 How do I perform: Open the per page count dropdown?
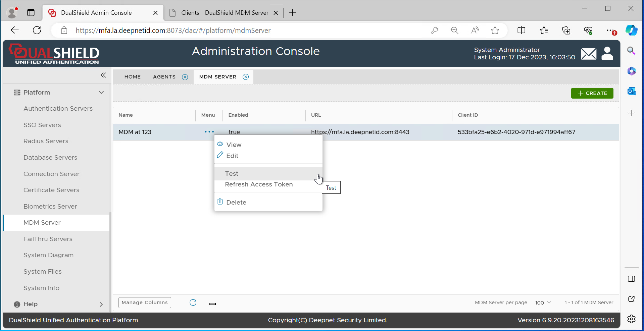point(543,302)
